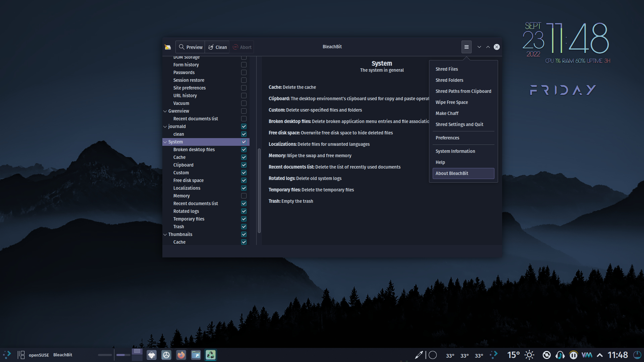
Task: Uncheck the System group checkbox
Action: [244, 142]
